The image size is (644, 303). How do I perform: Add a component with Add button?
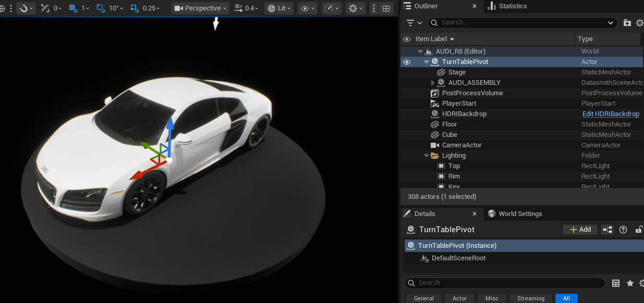tap(580, 230)
